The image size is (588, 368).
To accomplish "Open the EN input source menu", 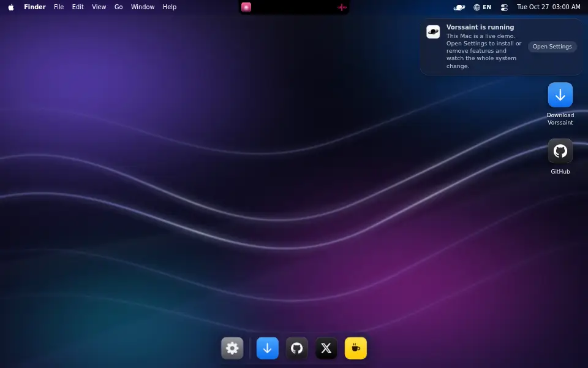I will 482,7.
